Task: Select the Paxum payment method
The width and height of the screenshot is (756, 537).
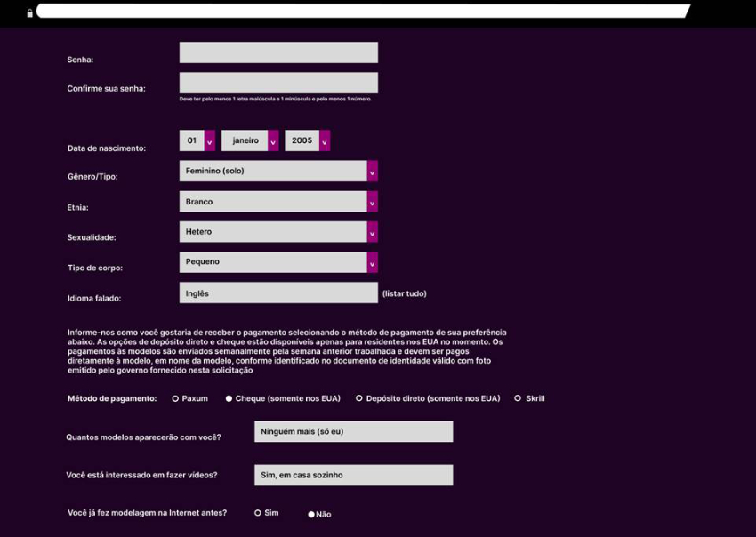Action: (175, 398)
